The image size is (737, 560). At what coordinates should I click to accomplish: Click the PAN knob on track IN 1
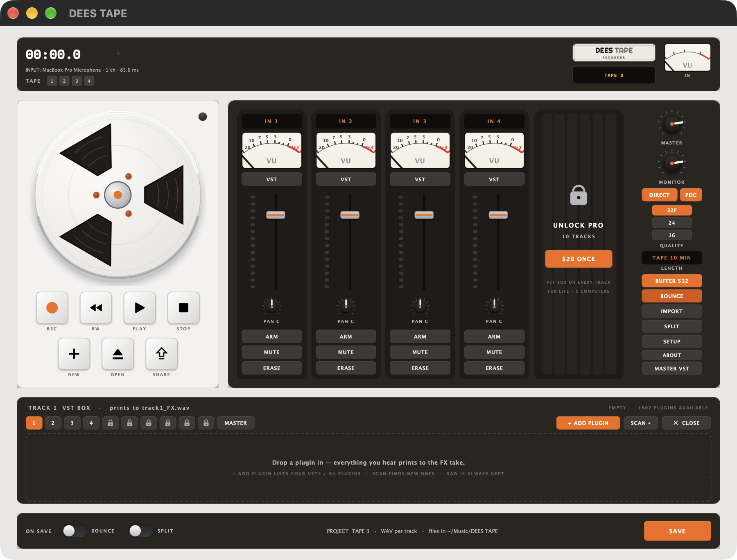[271, 306]
